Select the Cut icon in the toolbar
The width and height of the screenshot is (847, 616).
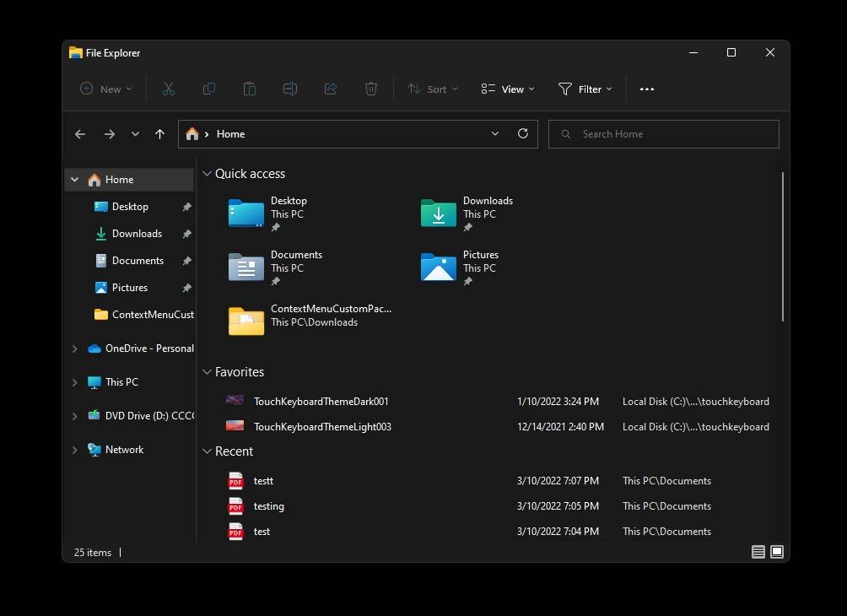[x=168, y=89]
